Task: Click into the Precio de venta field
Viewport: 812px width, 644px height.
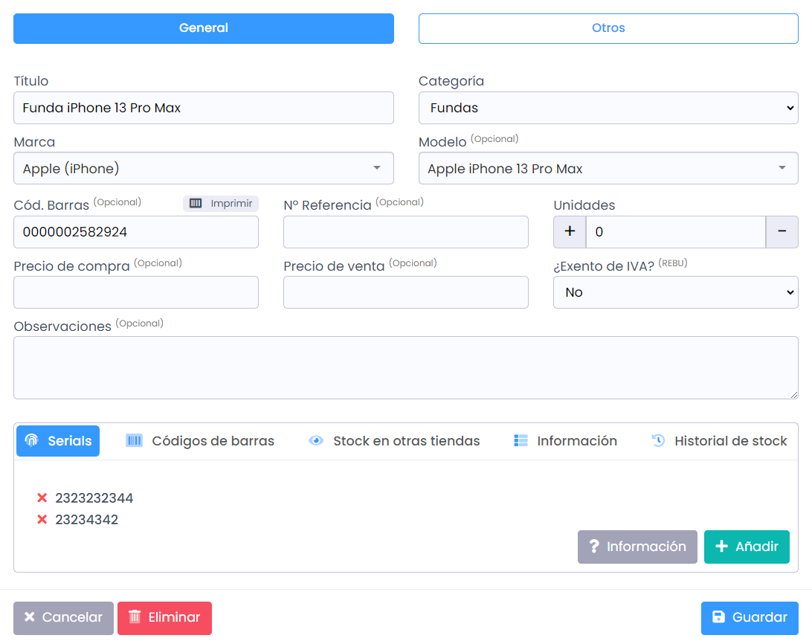Action: click(405, 292)
